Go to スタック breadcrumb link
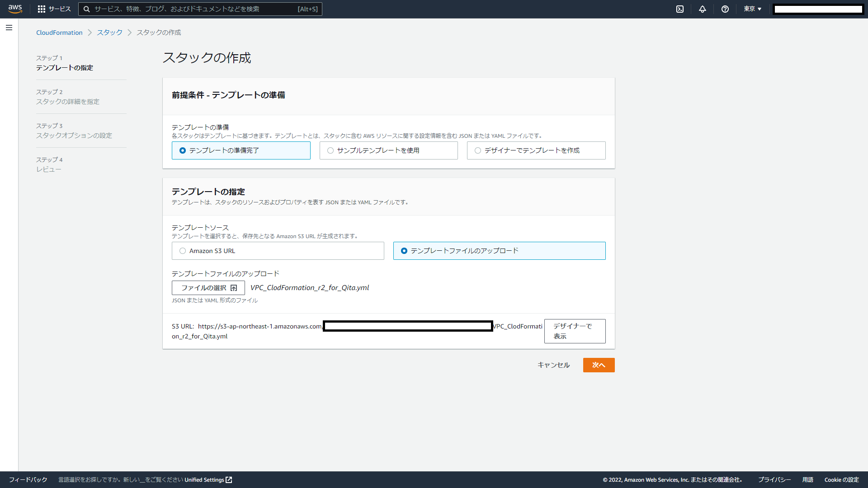This screenshot has height=488, width=868. click(x=109, y=33)
